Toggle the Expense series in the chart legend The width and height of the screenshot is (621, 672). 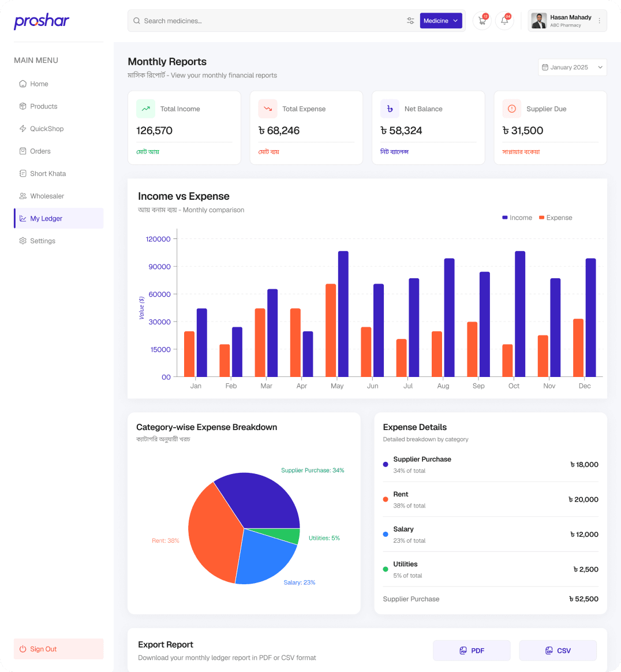[555, 218]
